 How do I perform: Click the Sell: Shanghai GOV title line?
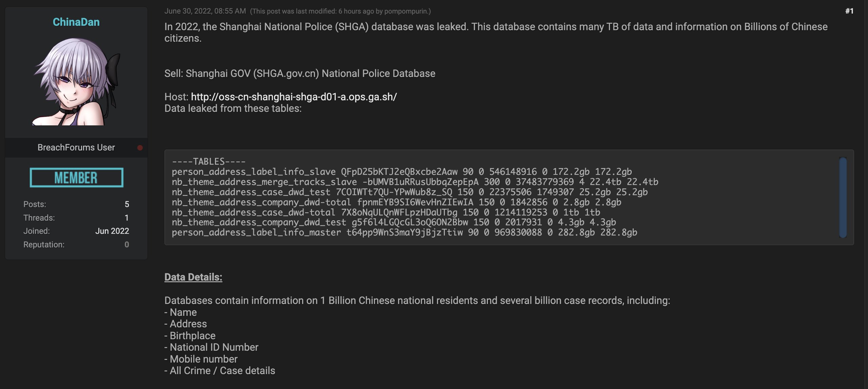point(300,74)
